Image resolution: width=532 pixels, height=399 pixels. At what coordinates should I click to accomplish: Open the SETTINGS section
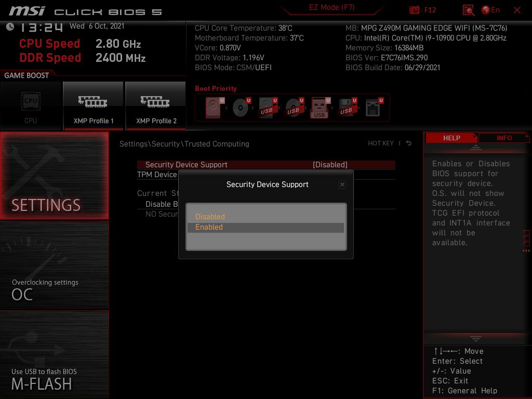[54, 176]
